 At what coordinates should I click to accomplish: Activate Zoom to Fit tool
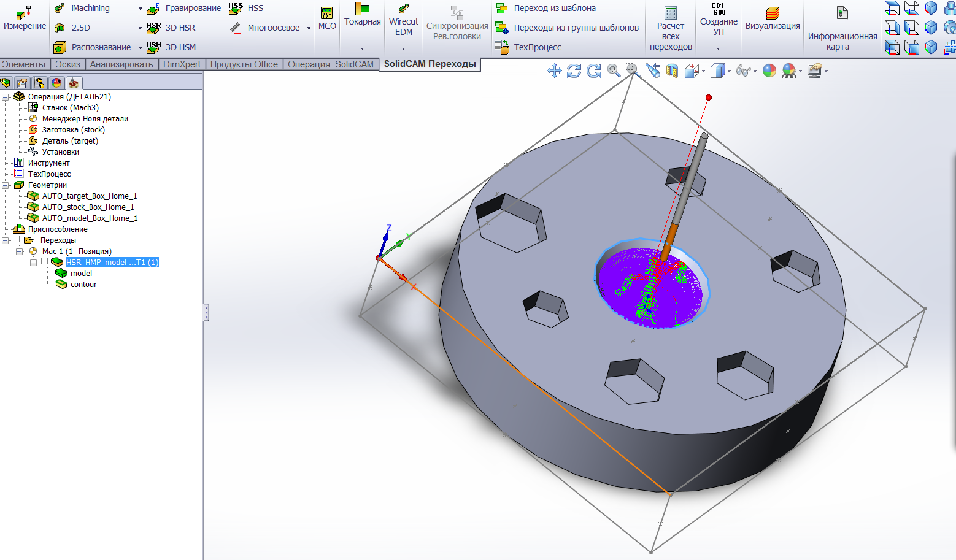click(614, 71)
